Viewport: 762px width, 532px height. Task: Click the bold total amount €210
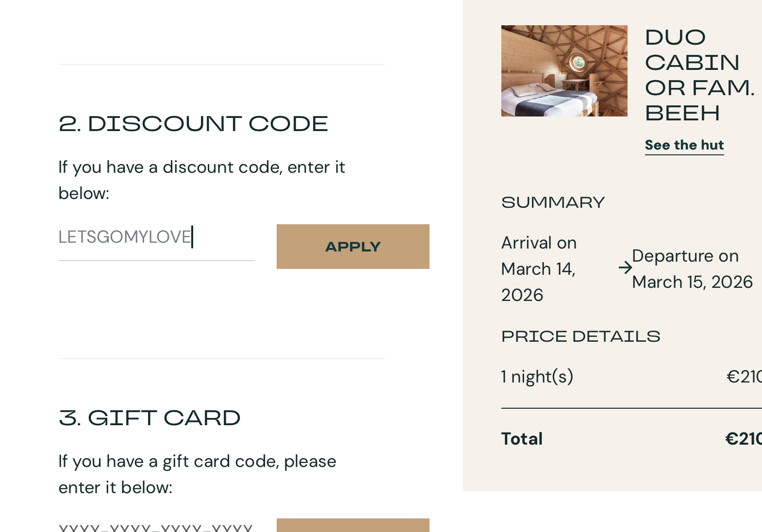tap(743, 439)
